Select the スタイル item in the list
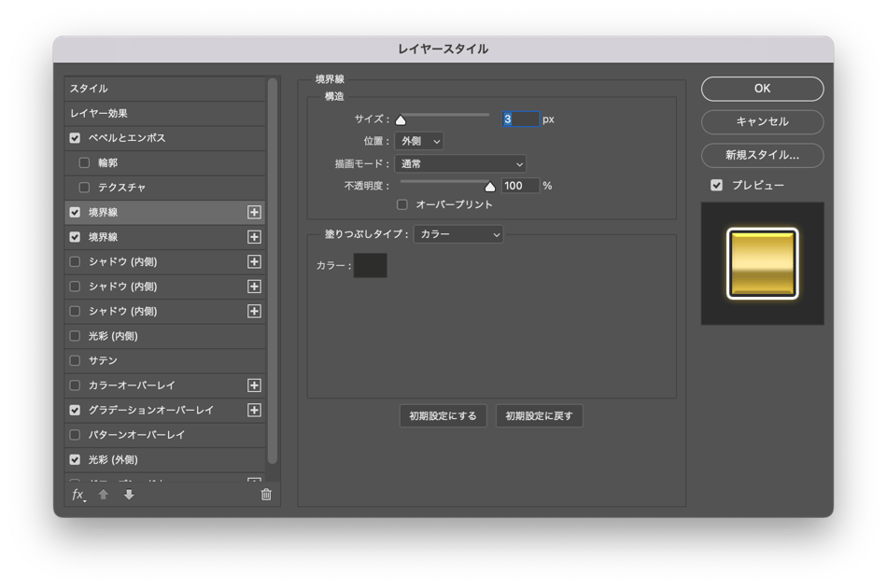Viewport: 887px width, 588px height. (x=89, y=89)
